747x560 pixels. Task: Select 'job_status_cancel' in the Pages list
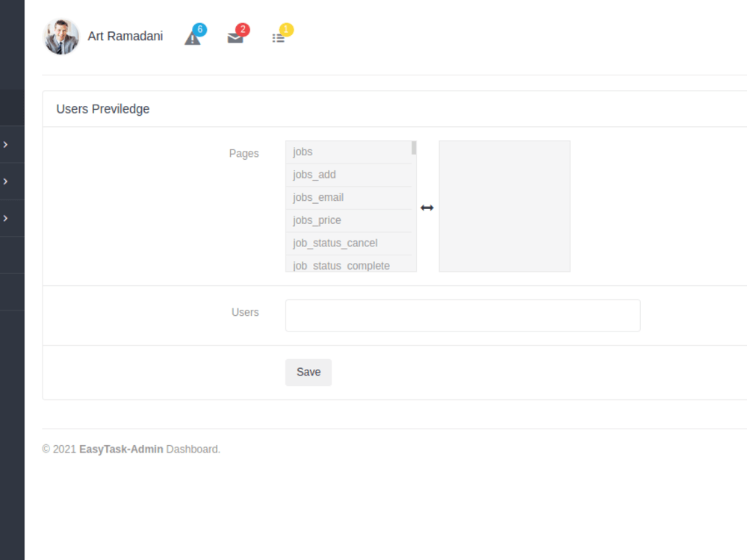click(349, 243)
